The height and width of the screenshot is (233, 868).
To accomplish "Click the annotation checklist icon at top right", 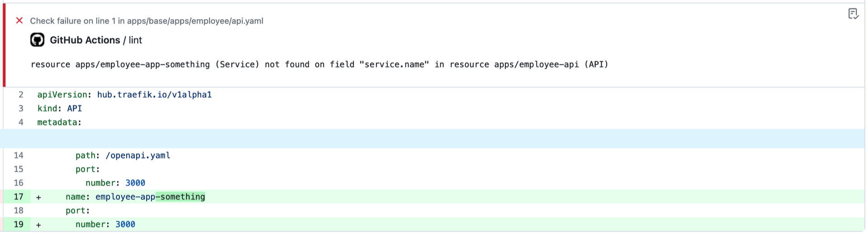I will coord(853,14).
